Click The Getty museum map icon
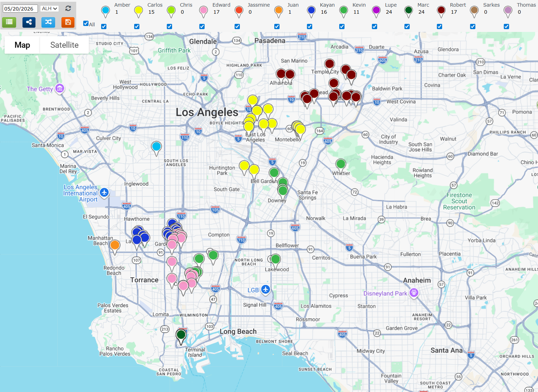The width and height of the screenshot is (538, 392). (x=60, y=88)
